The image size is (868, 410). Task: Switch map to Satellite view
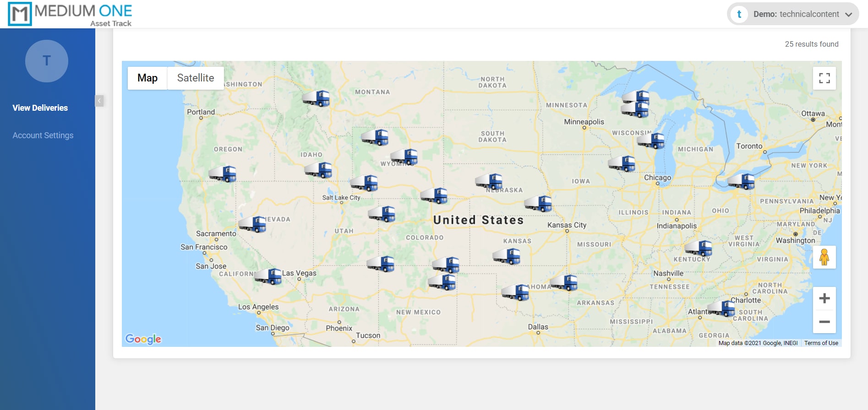point(196,78)
